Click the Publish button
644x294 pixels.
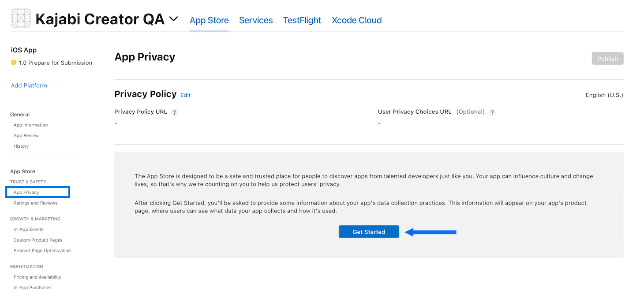(x=607, y=59)
